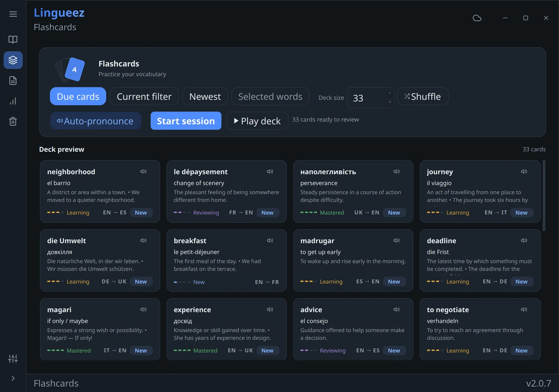This screenshot has width=559, height=392.
Task: Click the New badge on die Umwelt card
Action: (141, 282)
